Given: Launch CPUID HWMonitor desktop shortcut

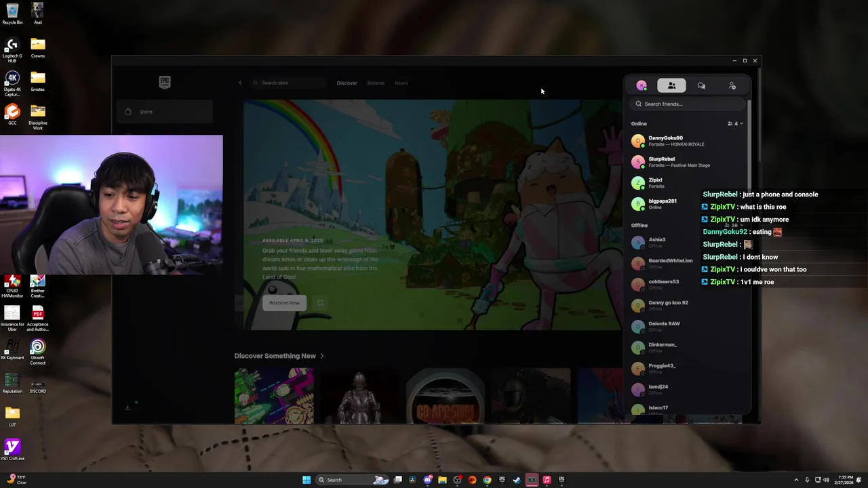Looking at the screenshot, I should pos(12,286).
